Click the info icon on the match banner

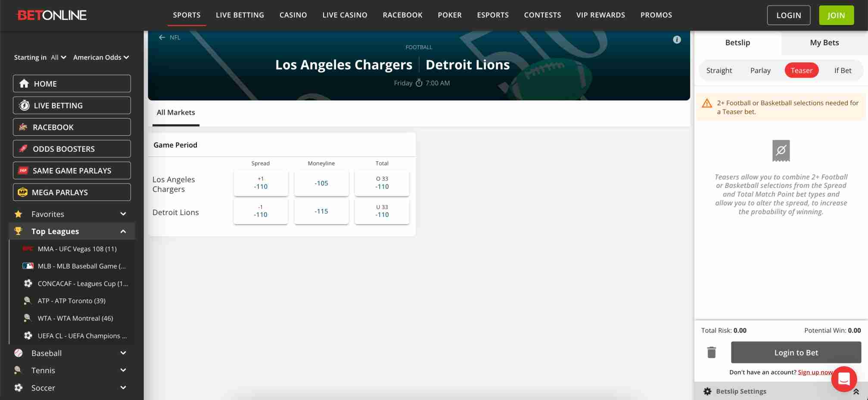coord(677,40)
